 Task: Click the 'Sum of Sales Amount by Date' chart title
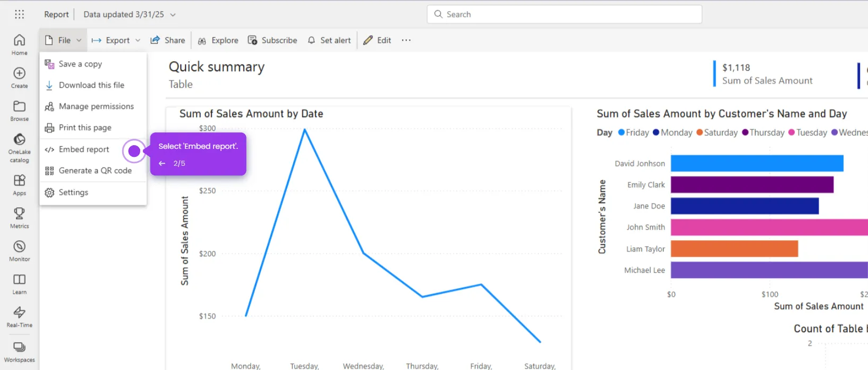tap(251, 114)
